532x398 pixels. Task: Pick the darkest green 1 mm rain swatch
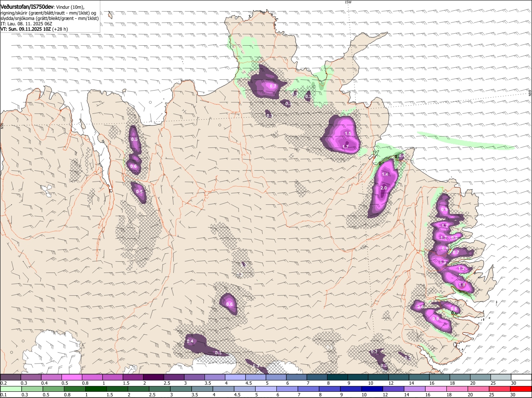point(96,389)
